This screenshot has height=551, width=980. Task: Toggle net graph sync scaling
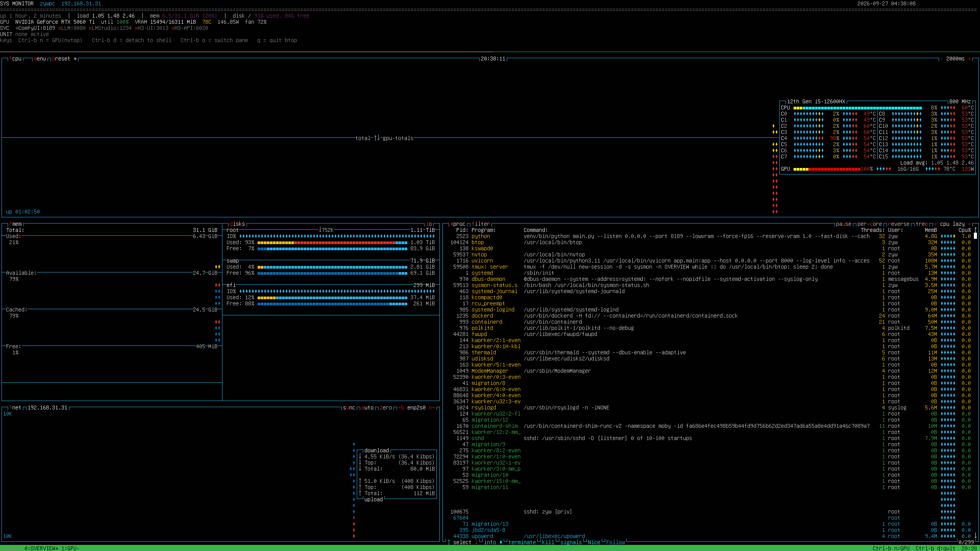pos(349,408)
